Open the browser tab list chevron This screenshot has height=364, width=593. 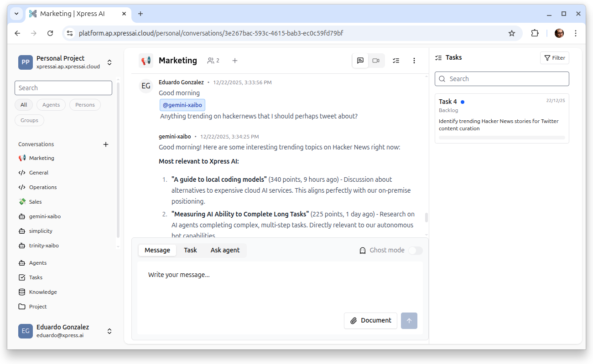coord(16,14)
